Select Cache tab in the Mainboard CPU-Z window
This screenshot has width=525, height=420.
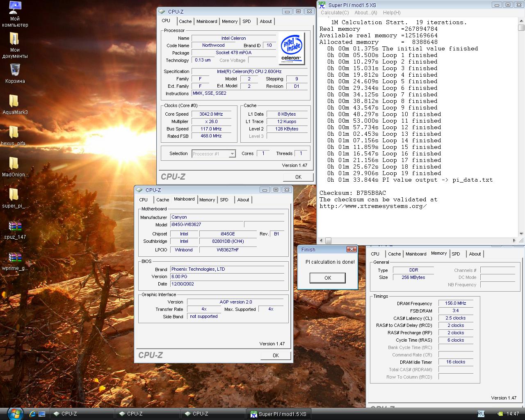click(x=162, y=200)
